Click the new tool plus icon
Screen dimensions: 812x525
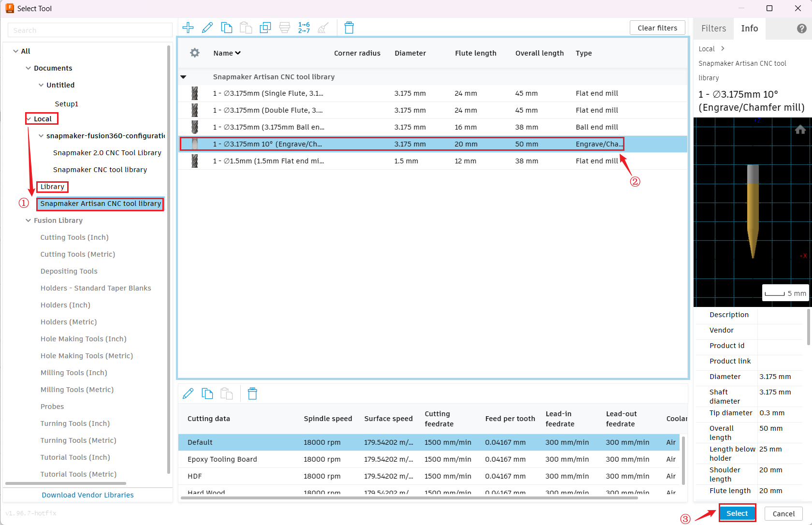point(188,28)
